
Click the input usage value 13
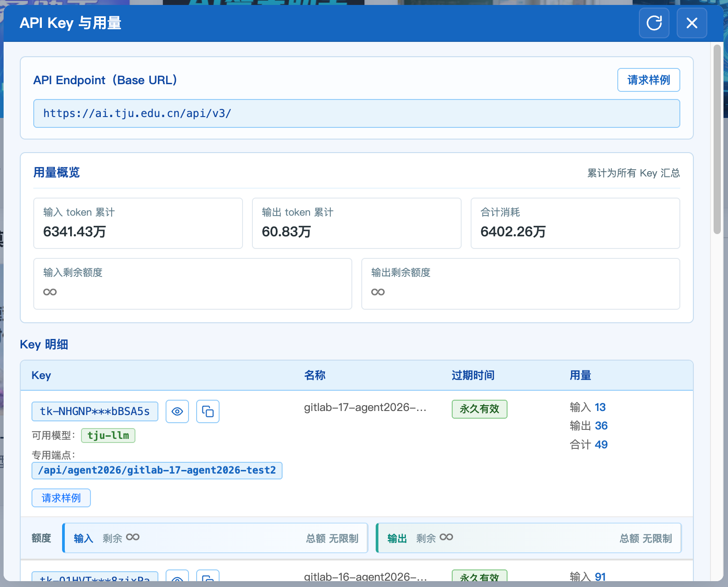[600, 407]
